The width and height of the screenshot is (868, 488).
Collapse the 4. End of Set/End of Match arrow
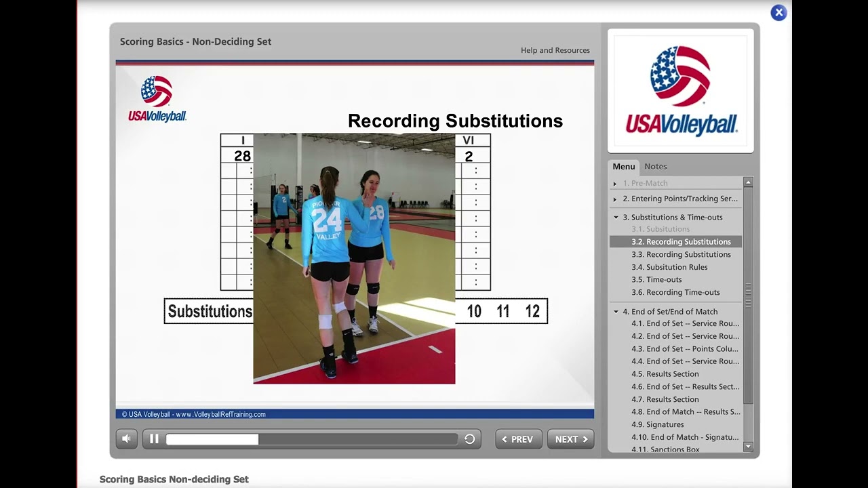pos(616,312)
